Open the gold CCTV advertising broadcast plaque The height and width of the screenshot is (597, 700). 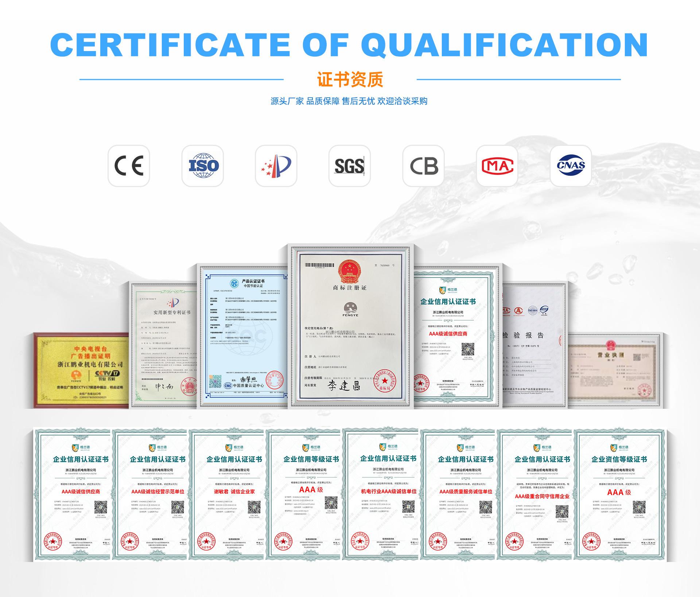tap(81, 370)
